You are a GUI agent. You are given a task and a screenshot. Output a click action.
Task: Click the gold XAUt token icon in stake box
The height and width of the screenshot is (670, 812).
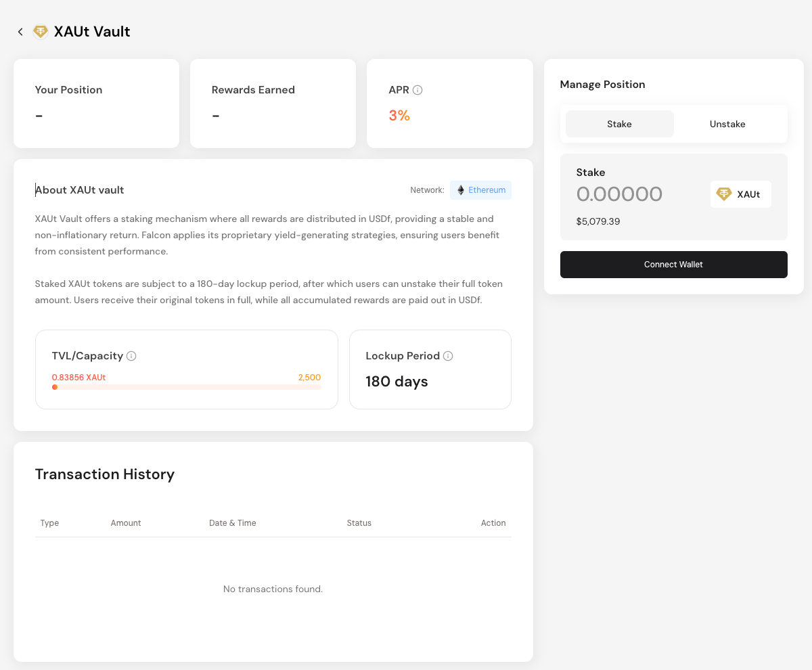[724, 194]
